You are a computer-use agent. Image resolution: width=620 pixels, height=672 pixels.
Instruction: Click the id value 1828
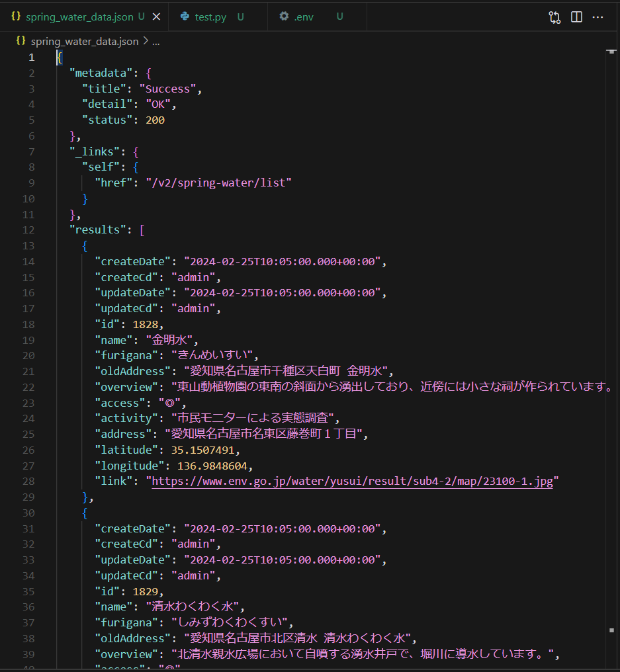click(146, 325)
